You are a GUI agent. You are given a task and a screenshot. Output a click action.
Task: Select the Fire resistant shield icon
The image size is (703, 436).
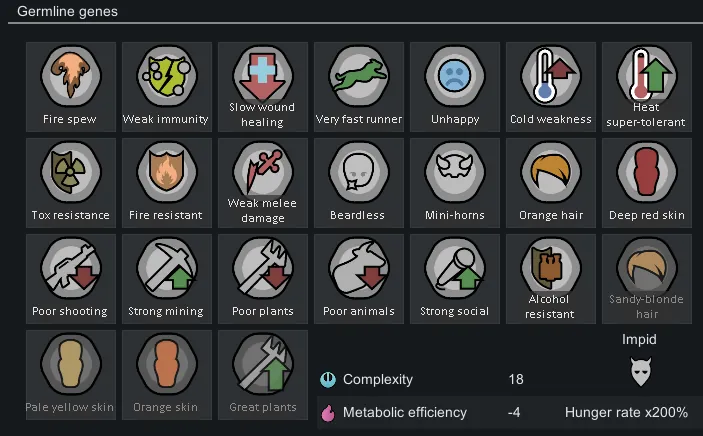(x=167, y=171)
